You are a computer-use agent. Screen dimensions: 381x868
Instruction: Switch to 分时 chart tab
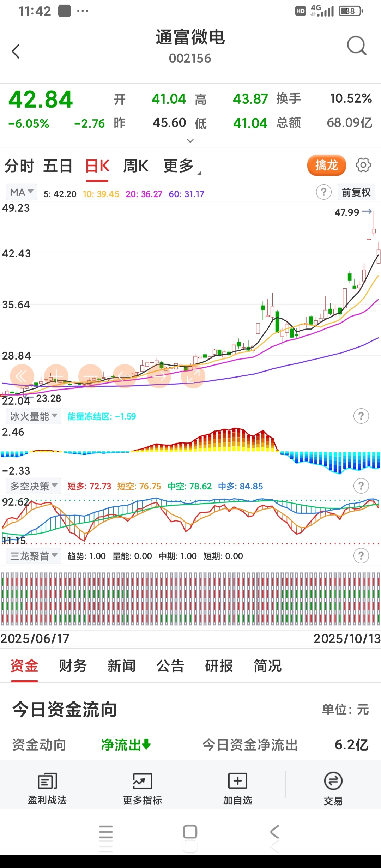pyautogui.click(x=19, y=166)
